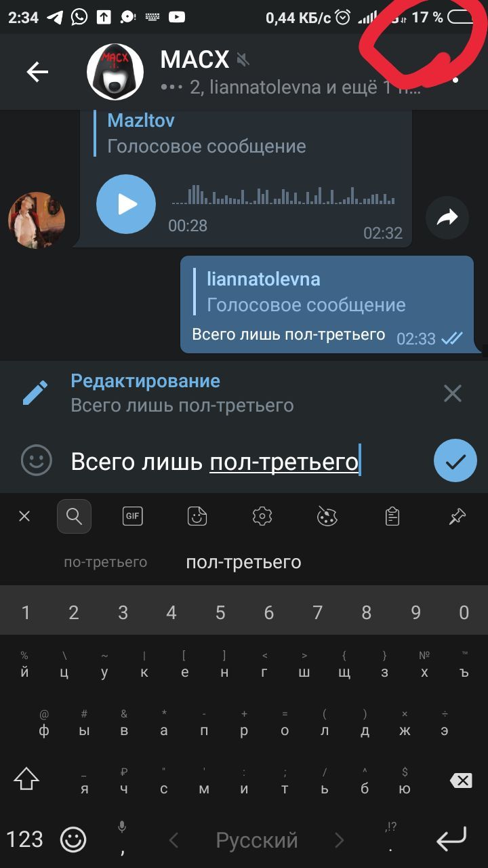Play the voice message from Mazltov
The height and width of the screenshot is (868, 488).
pos(126,204)
